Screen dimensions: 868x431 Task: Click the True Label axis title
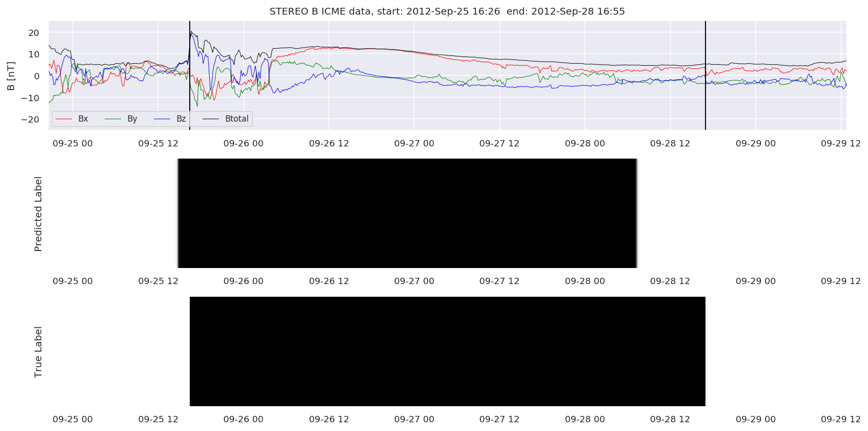tap(38, 352)
